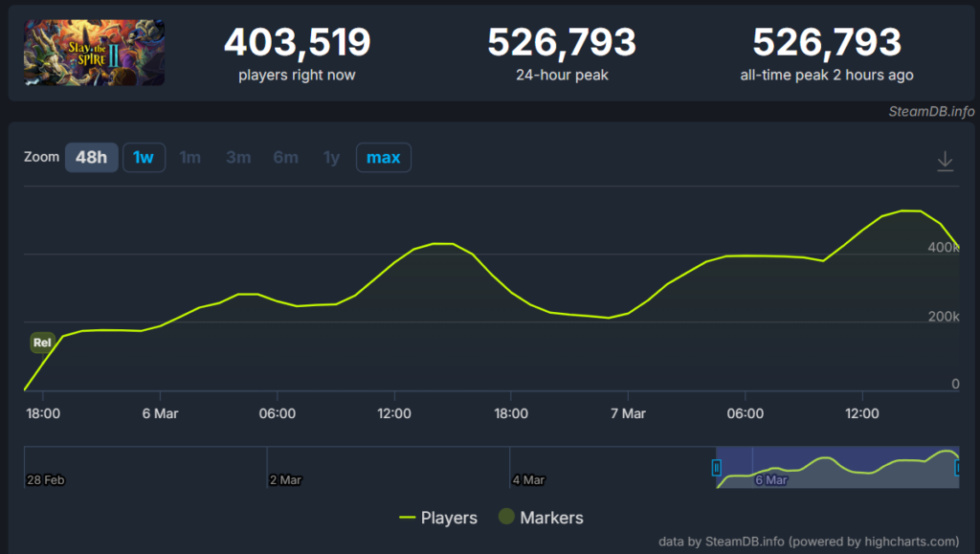Click the players right now counter
Viewport: 980px width, 554px height.
click(297, 42)
